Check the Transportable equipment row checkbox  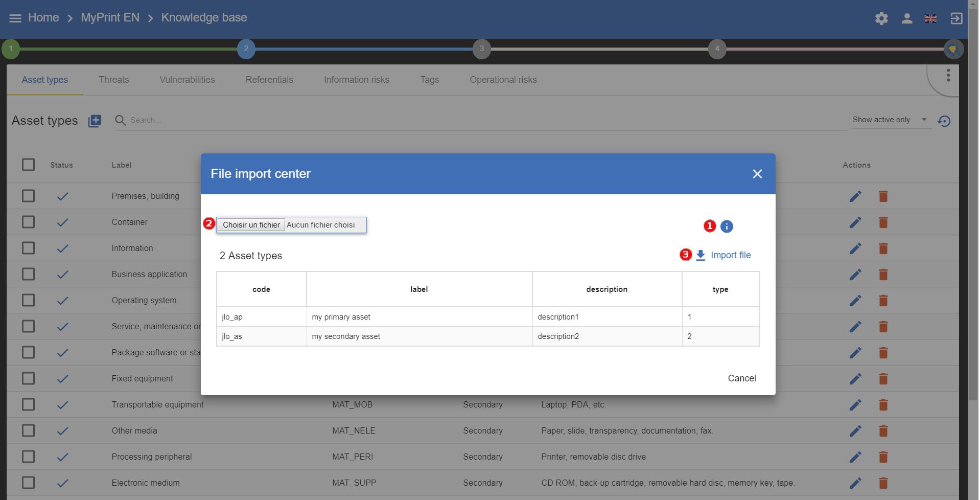pos(29,404)
